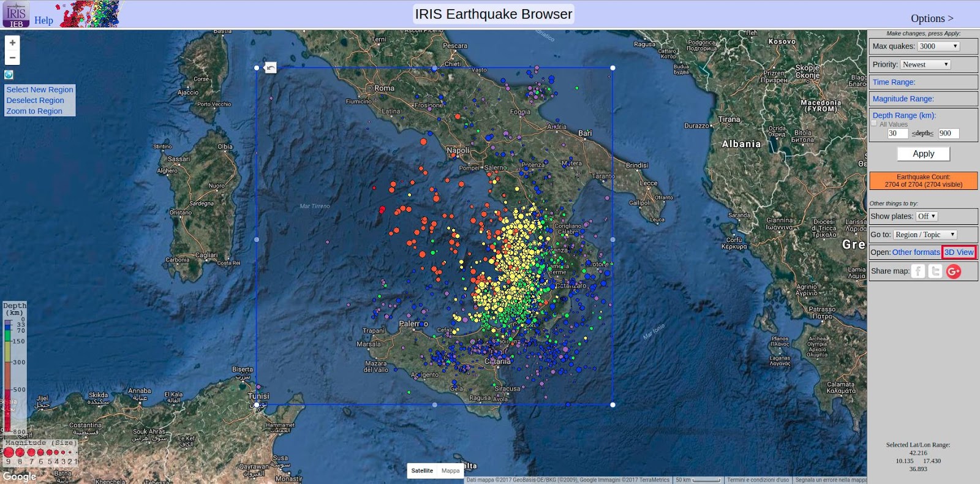Click the minimum depth field showing 30
This screenshot has height=484, width=980.
[898, 134]
